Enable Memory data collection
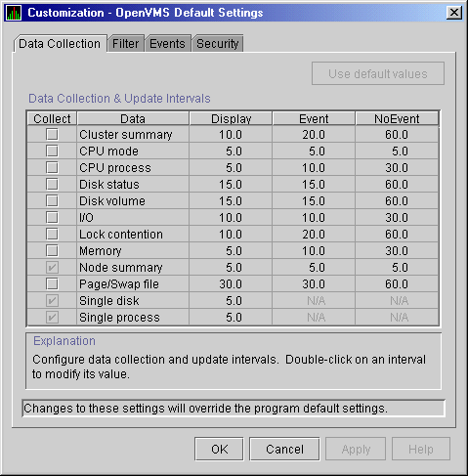Screen dimensions: 468x476 tap(52, 250)
